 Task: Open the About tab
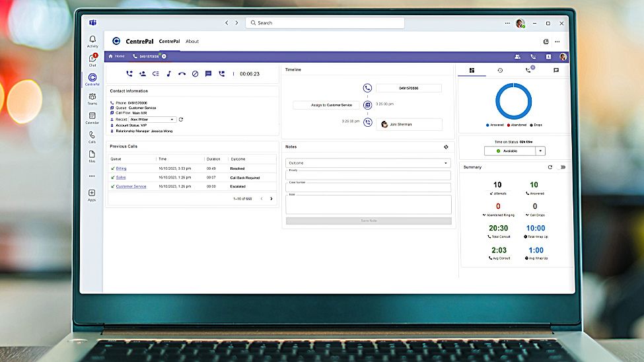coord(192,42)
